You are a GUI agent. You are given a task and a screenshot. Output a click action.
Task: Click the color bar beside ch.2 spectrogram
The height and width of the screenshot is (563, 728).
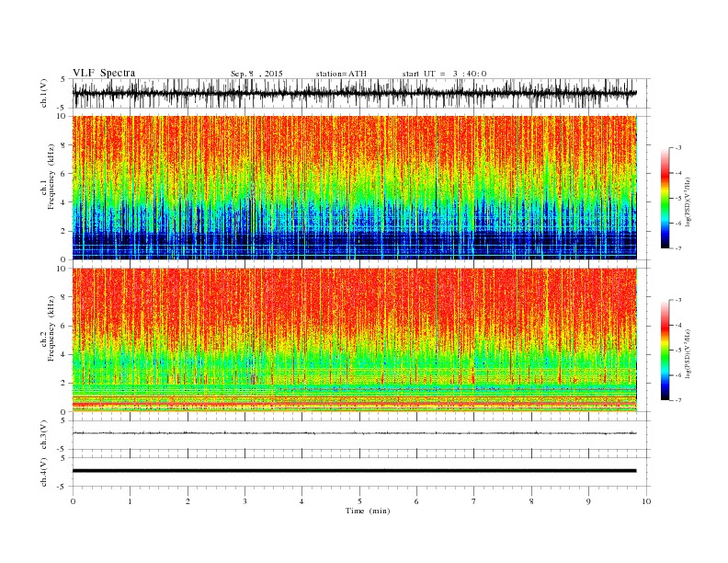point(665,350)
